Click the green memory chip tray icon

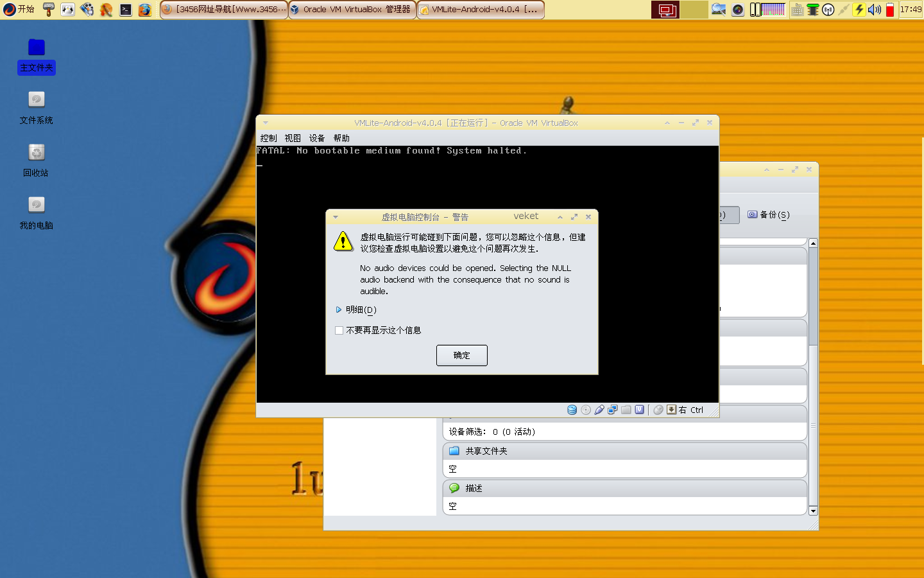click(x=813, y=10)
